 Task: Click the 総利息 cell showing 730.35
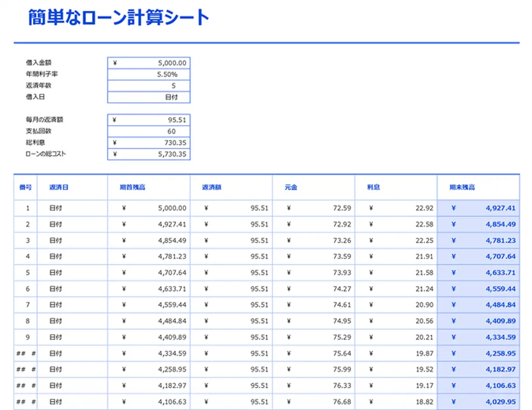coord(149,142)
